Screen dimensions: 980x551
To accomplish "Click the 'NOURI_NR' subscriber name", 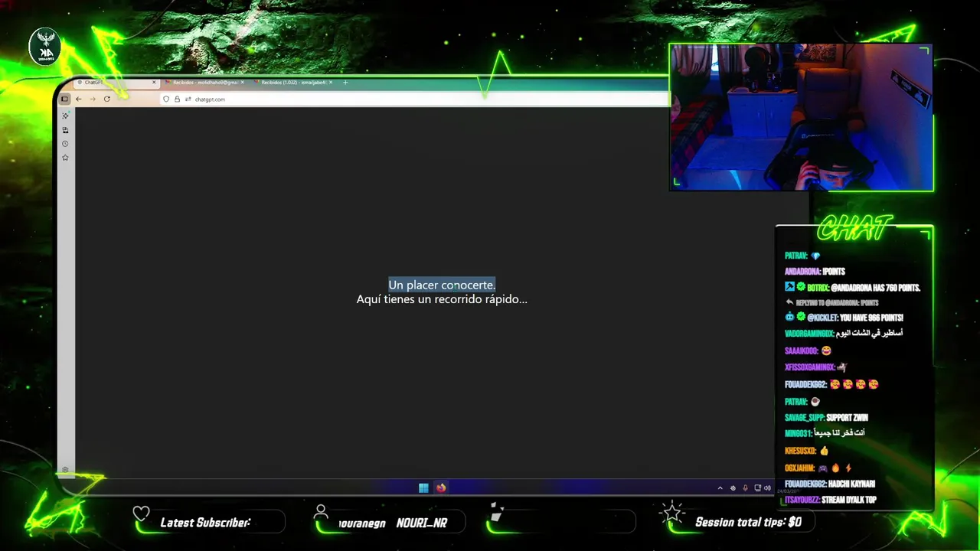I will (x=421, y=523).
